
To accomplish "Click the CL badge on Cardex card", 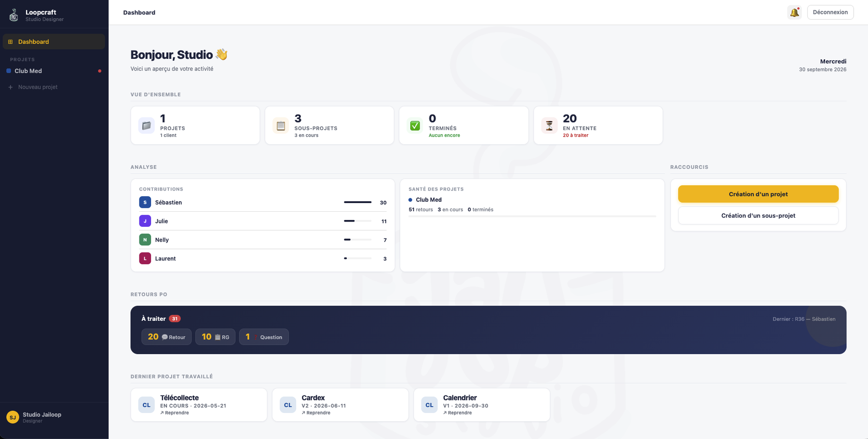I will pyautogui.click(x=288, y=405).
